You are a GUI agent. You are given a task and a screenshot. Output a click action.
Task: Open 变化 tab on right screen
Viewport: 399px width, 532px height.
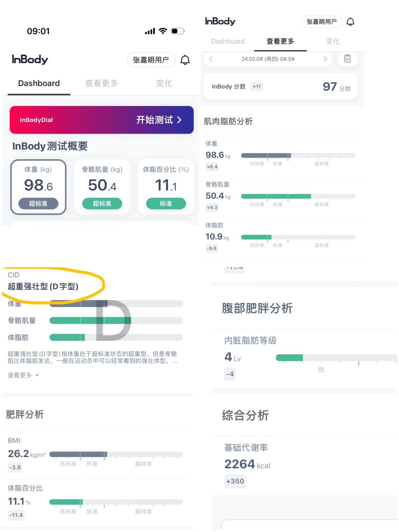point(332,41)
